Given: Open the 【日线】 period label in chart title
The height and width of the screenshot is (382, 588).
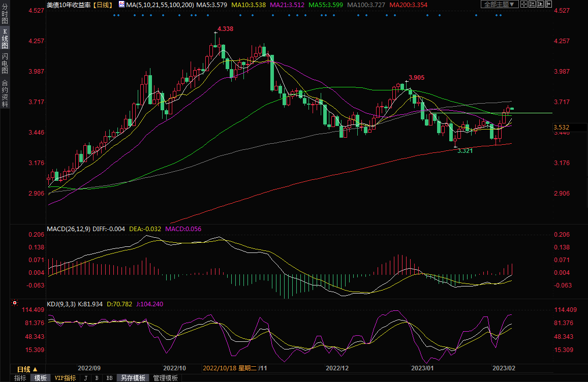Looking at the screenshot, I should pos(103,5).
